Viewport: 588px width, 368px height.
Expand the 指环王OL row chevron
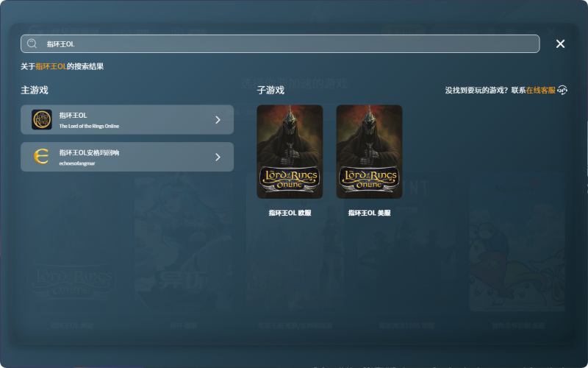(x=218, y=119)
